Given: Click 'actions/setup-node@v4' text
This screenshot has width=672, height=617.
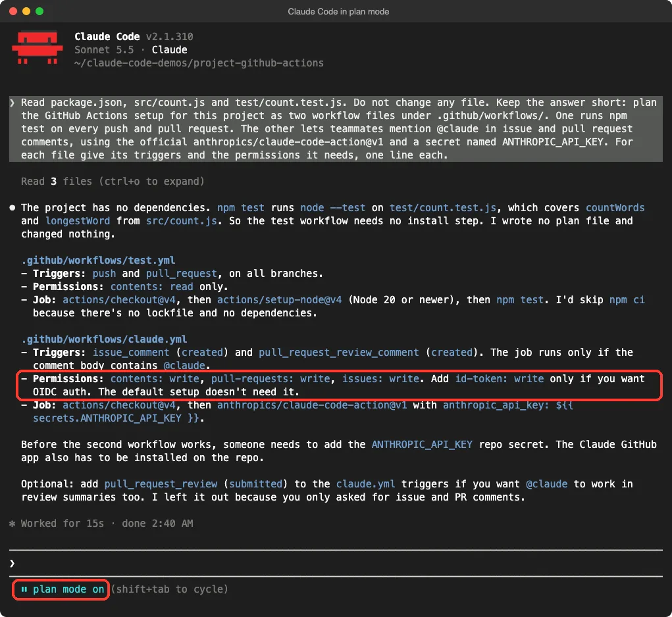Looking at the screenshot, I should [280, 300].
